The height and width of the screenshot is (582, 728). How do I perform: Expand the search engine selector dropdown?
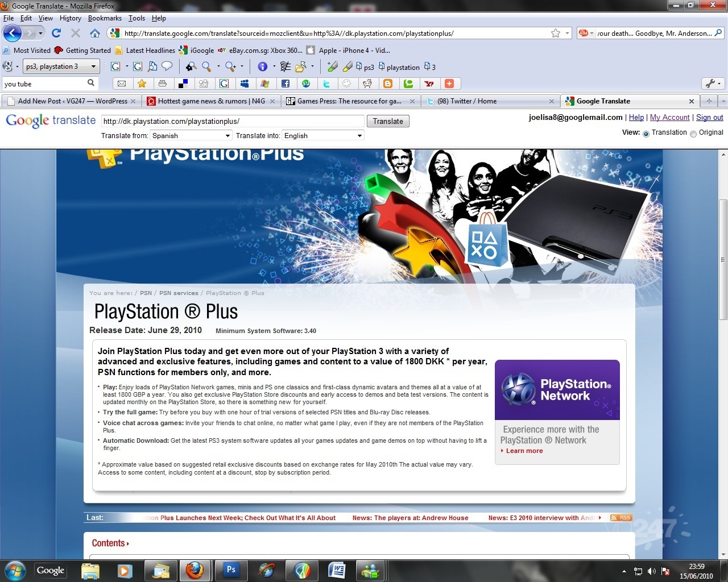coord(591,33)
